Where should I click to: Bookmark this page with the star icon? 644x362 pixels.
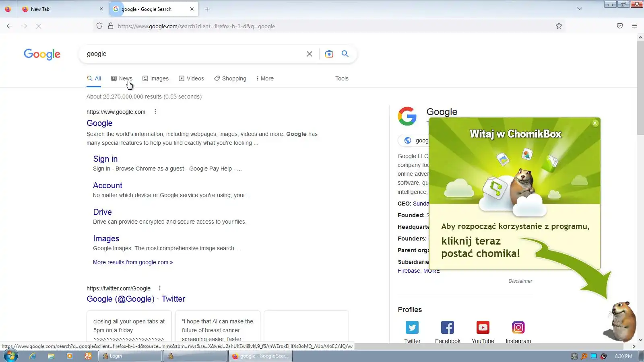(559, 26)
